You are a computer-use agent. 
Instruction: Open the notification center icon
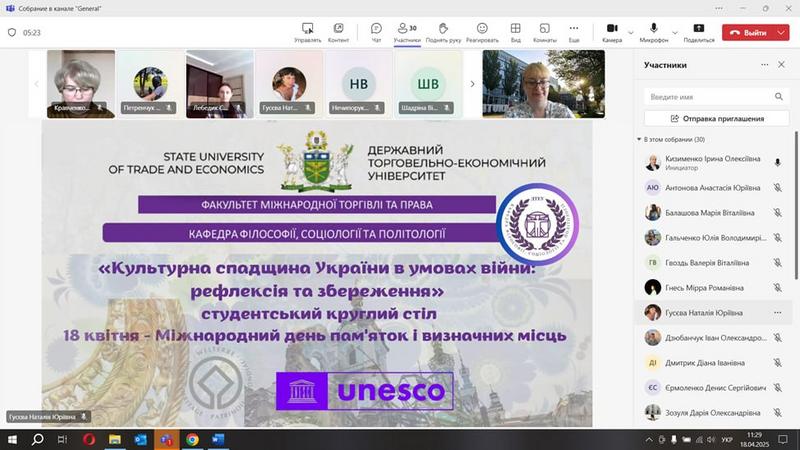pos(783,439)
